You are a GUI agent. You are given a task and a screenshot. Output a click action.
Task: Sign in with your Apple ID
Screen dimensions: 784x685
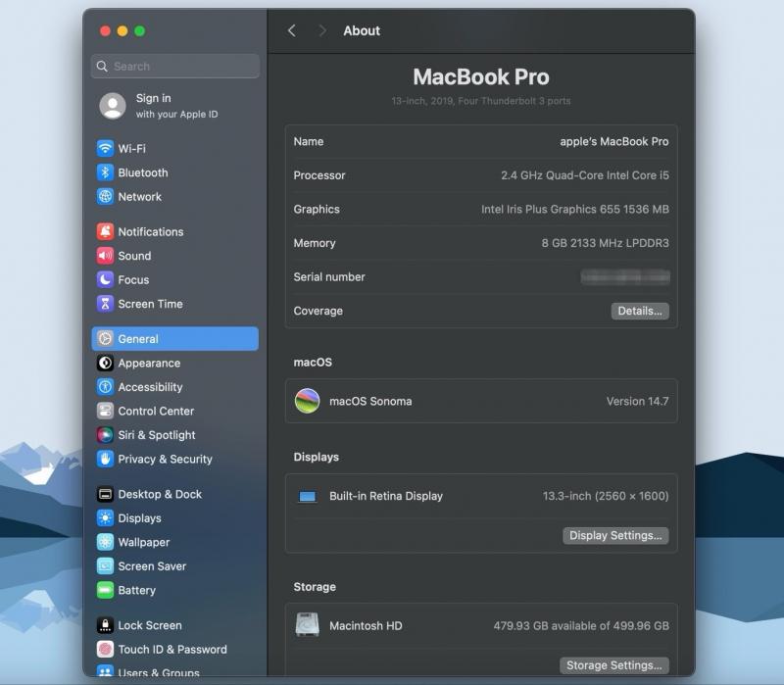[176, 106]
